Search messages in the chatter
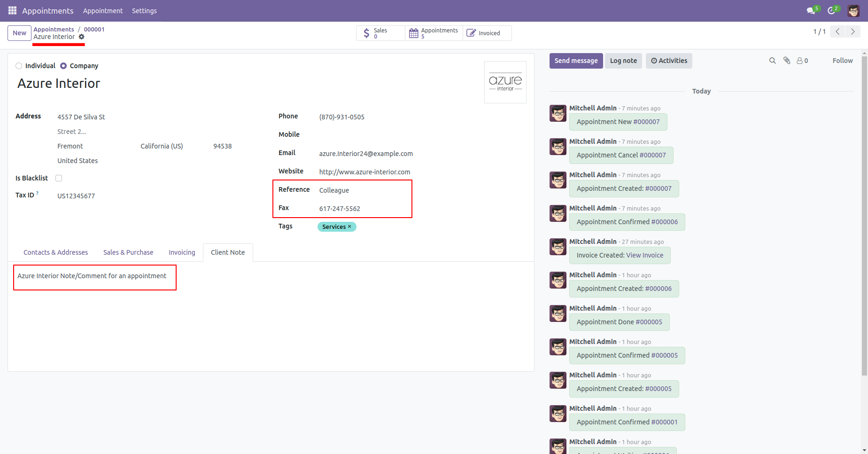 click(x=772, y=61)
